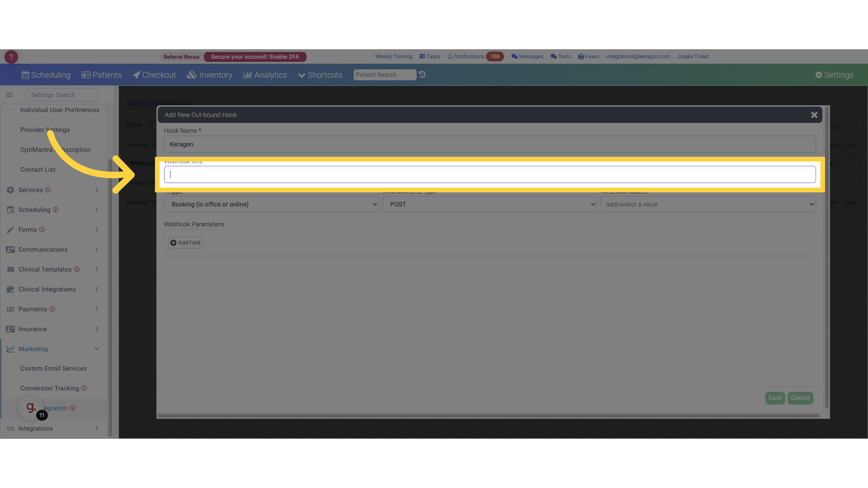Click the Tasks list icon
The width and height of the screenshot is (868, 488).
click(422, 56)
